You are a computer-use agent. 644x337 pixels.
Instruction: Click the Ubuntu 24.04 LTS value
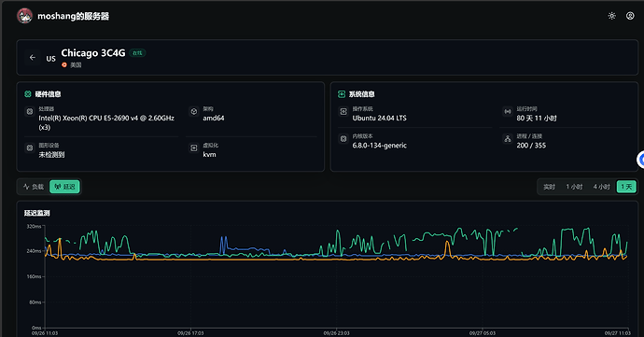pos(380,118)
